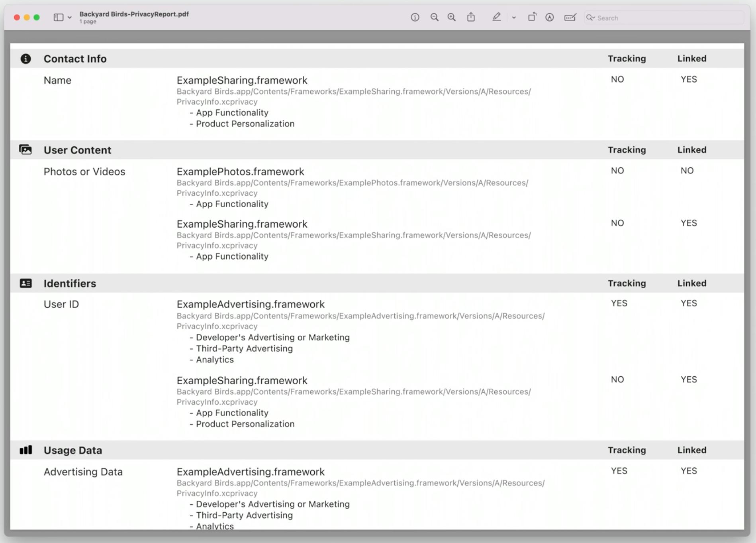Select the Backyard Birds-PrivacyReport.pdf title
Viewport: 756px width, 543px height.
click(134, 14)
